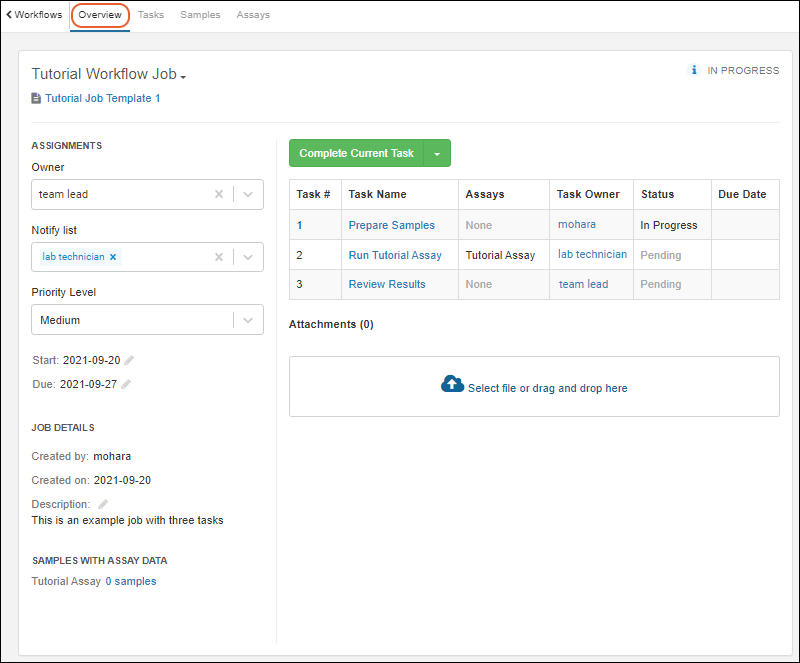This screenshot has width=800, height=663.
Task: Expand the Owner dropdown
Action: pos(248,194)
